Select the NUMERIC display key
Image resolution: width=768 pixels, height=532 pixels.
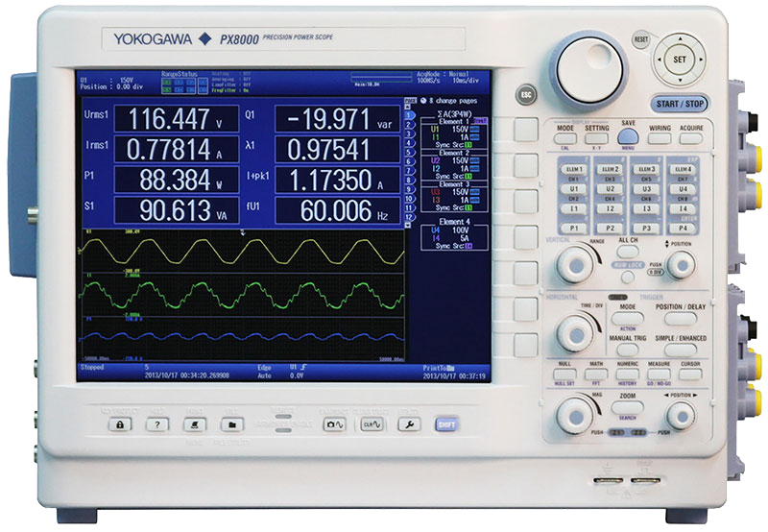[628, 374]
